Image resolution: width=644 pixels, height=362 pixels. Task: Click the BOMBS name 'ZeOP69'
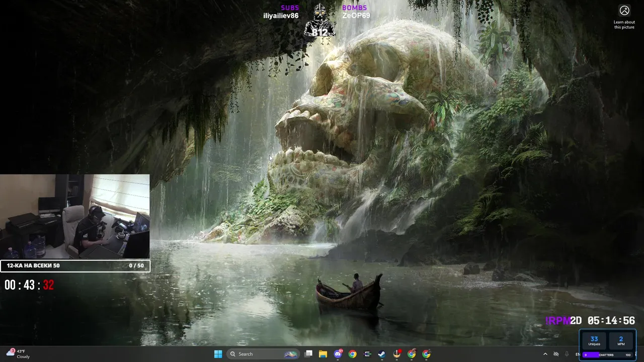pos(356,16)
